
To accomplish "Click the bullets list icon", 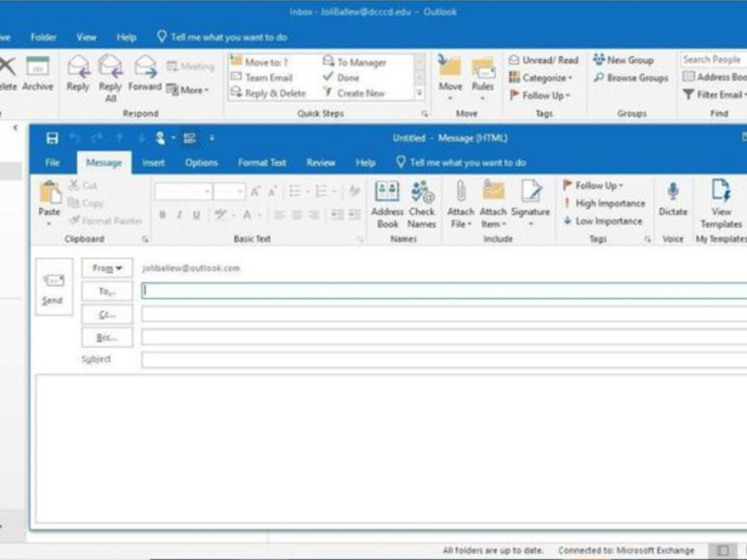I will 295,191.
